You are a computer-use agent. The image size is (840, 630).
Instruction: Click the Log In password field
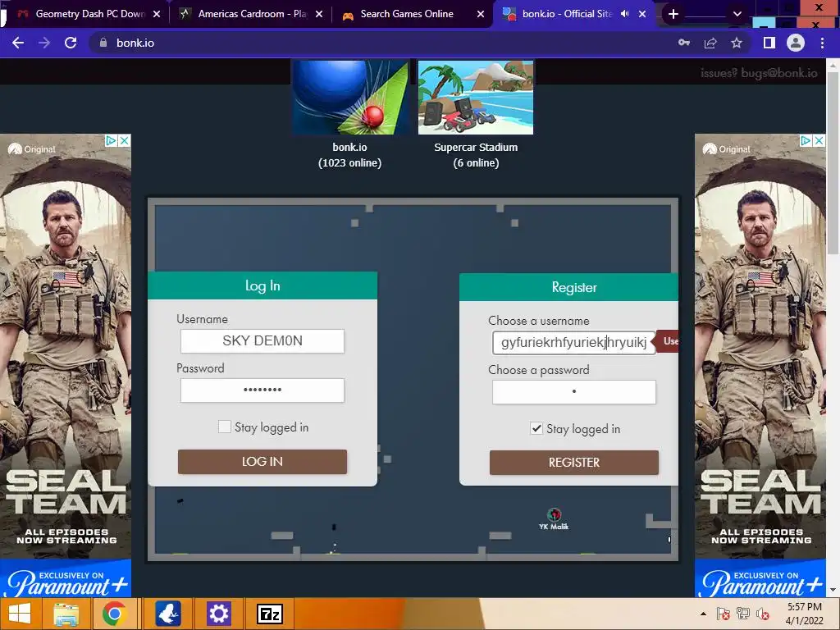click(x=262, y=390)
